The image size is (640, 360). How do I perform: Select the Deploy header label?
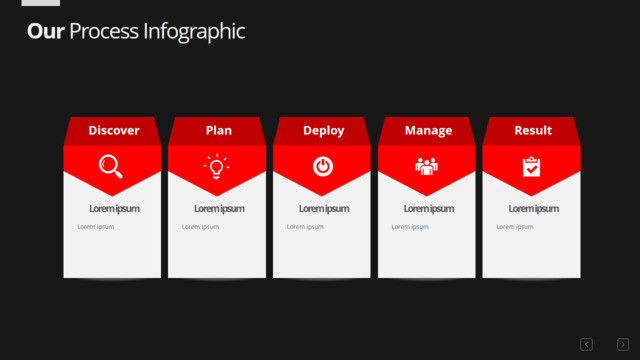point(324,131)
